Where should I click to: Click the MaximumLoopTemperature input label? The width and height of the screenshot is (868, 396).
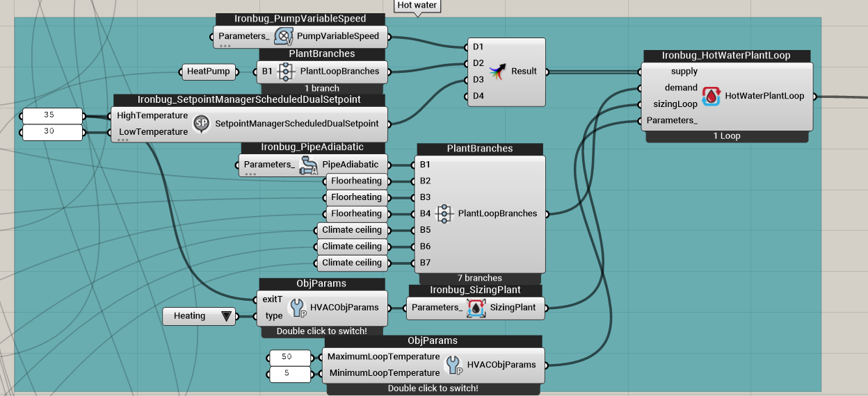pyautogui.click(x=384, y=356)
